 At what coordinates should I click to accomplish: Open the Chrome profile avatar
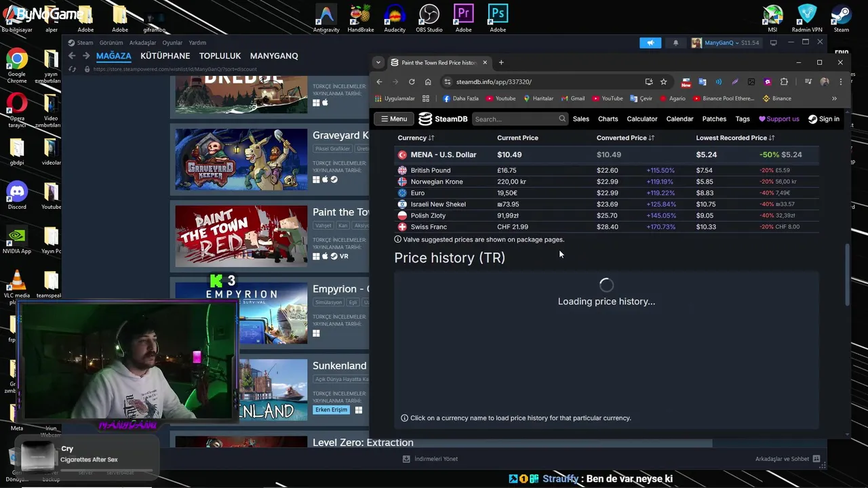coord(825,81)
